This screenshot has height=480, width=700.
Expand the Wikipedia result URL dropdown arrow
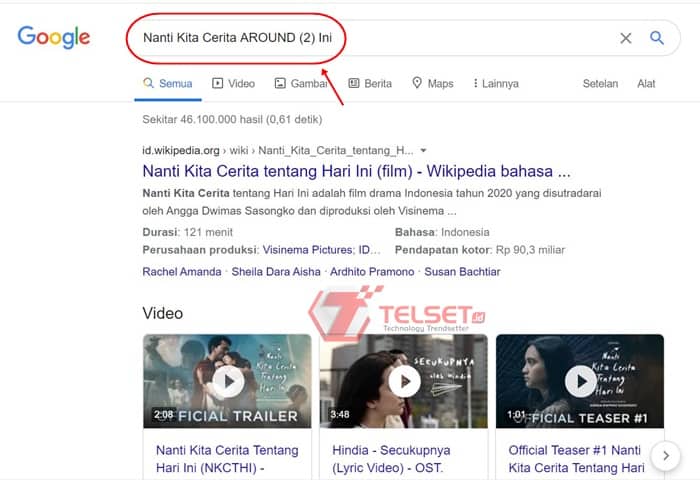[x=424, y=150]
